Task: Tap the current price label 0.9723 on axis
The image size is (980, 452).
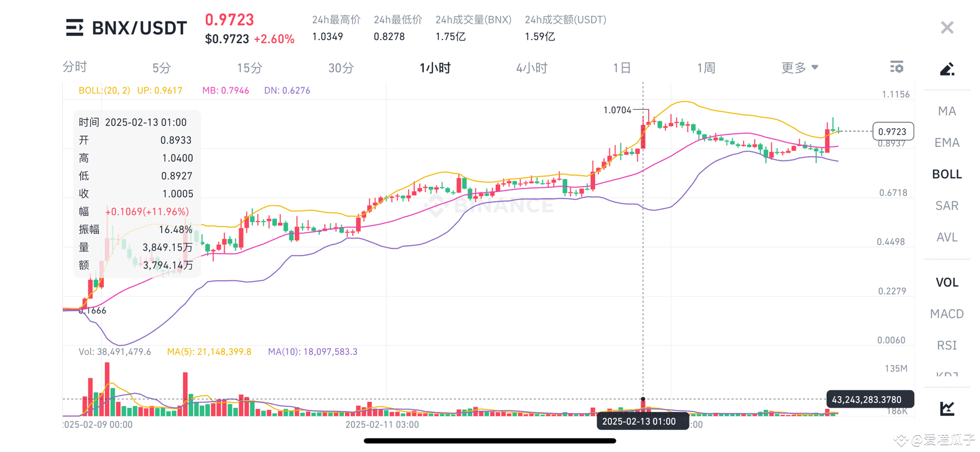Action: [892, 132]
